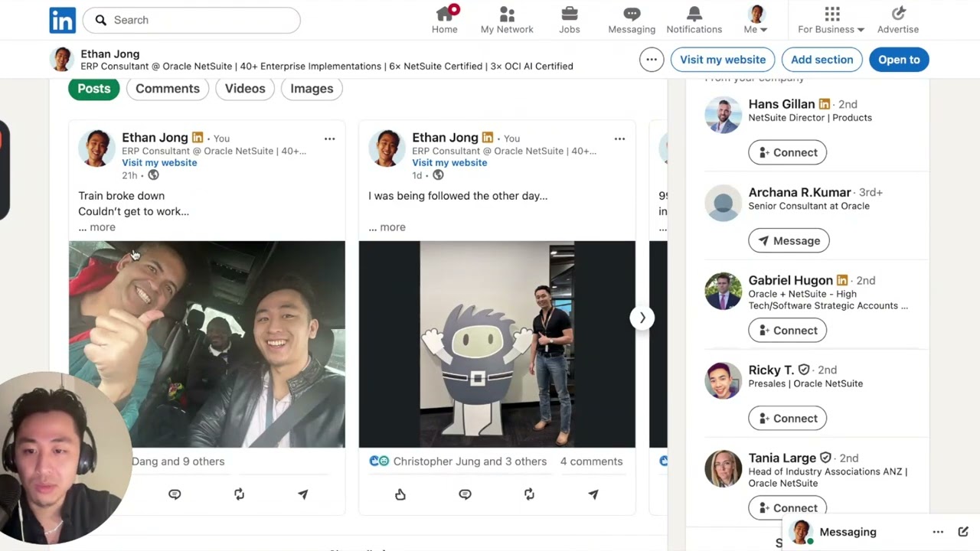Open the LinkedIn logo home link
980x551 pixels.
63,20
